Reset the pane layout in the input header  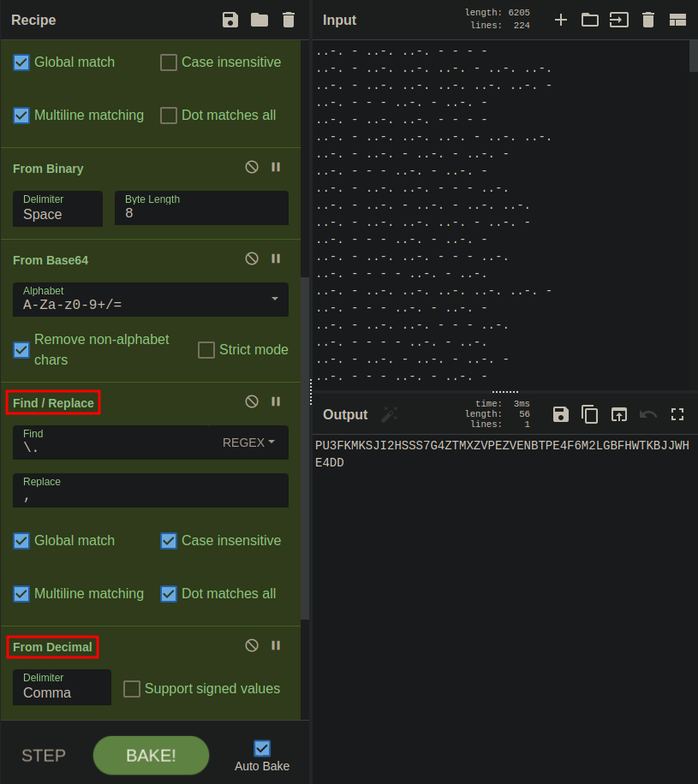pyautogui.click(x=677, y=20)
